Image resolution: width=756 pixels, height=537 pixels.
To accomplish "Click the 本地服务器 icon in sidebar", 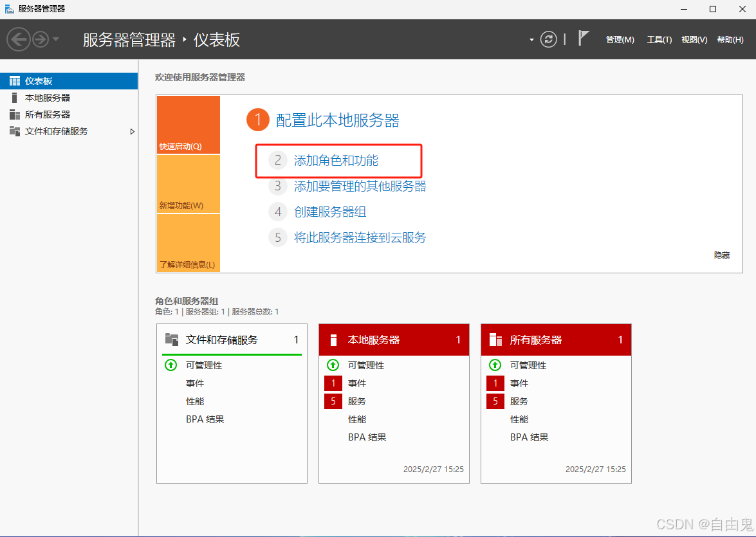I will (14, 98).
